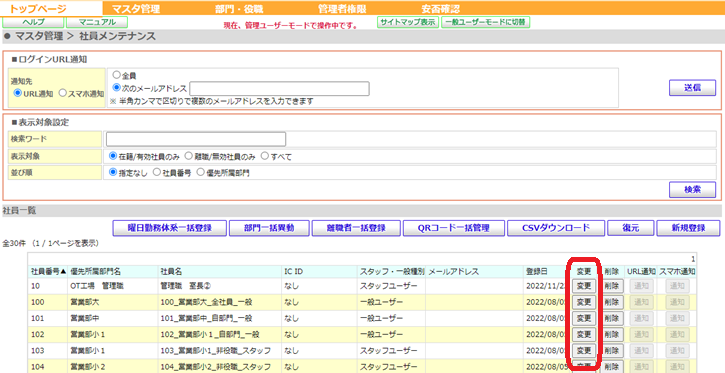The image size is (725, 373).
Task: Open the マニュアル button
Action: tap(97, 22)
